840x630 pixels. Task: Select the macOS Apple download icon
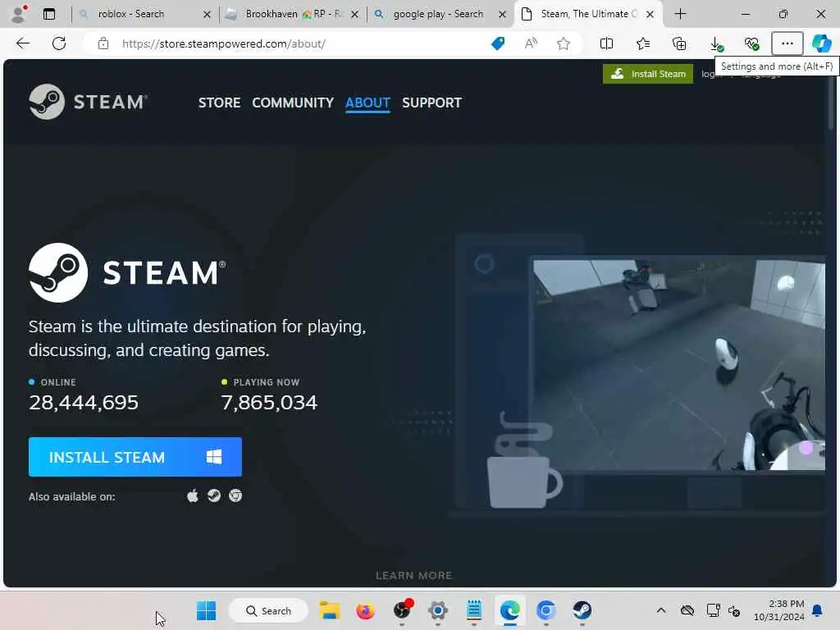193,496
